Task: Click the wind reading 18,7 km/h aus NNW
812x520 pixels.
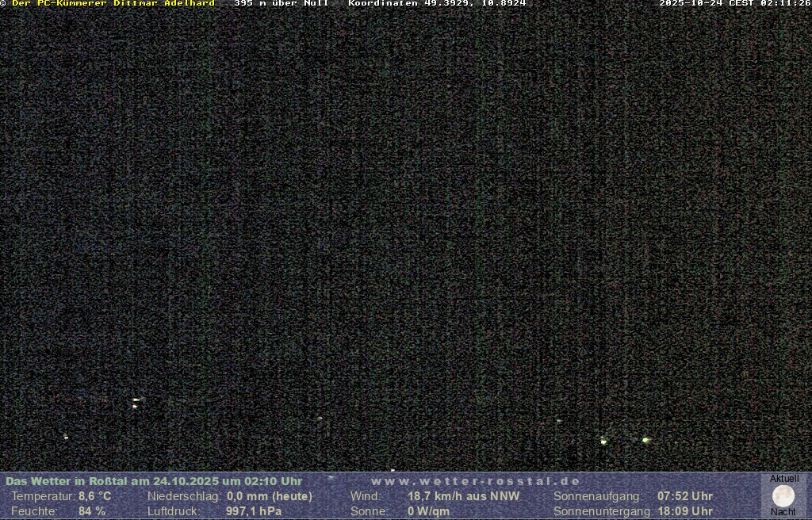Action: [464, 496]
